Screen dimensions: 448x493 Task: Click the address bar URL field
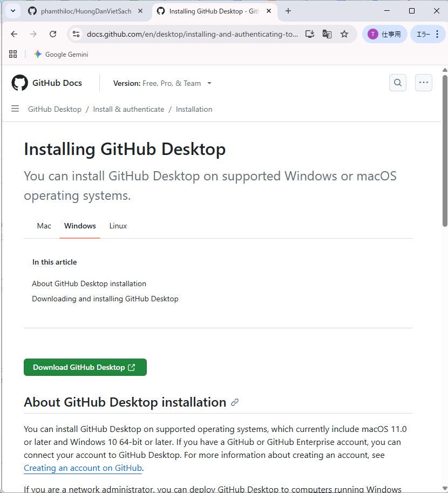192,34
